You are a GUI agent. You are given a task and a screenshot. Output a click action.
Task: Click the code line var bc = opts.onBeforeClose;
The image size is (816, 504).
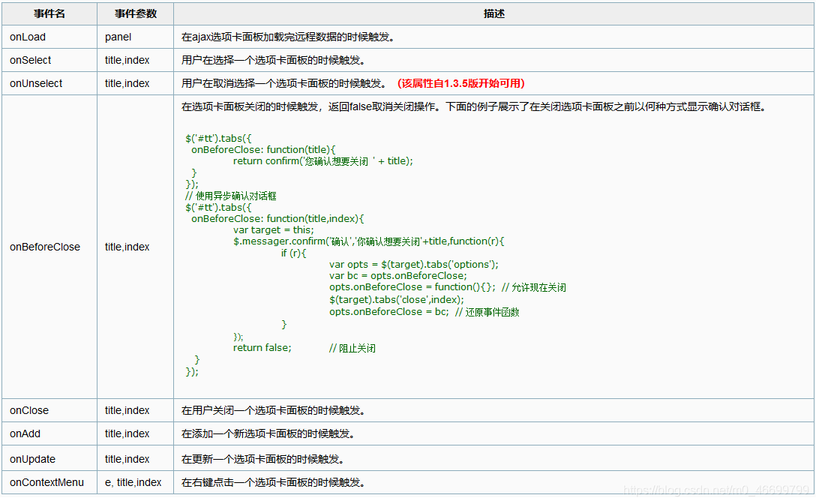[398, 276]
